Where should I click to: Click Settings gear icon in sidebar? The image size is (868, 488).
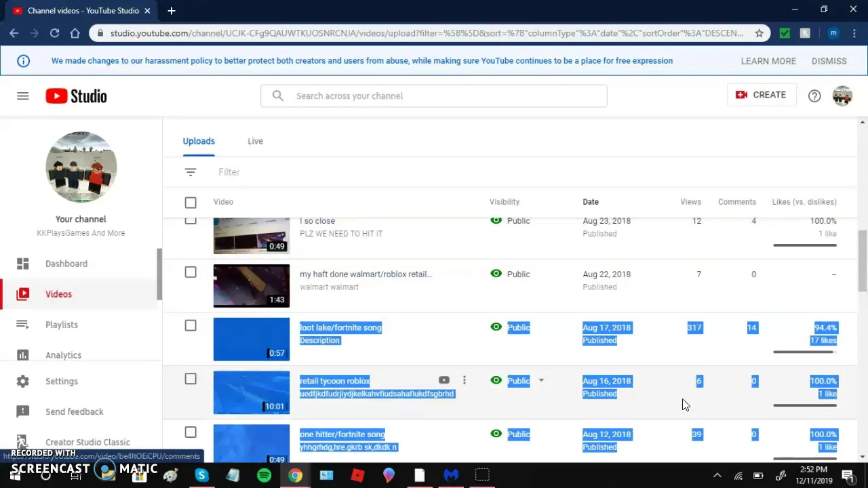click(22, 381)
